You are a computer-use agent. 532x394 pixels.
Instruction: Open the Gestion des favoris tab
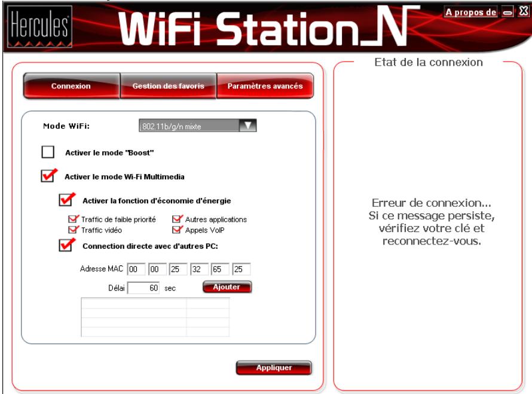coord(169,86)
